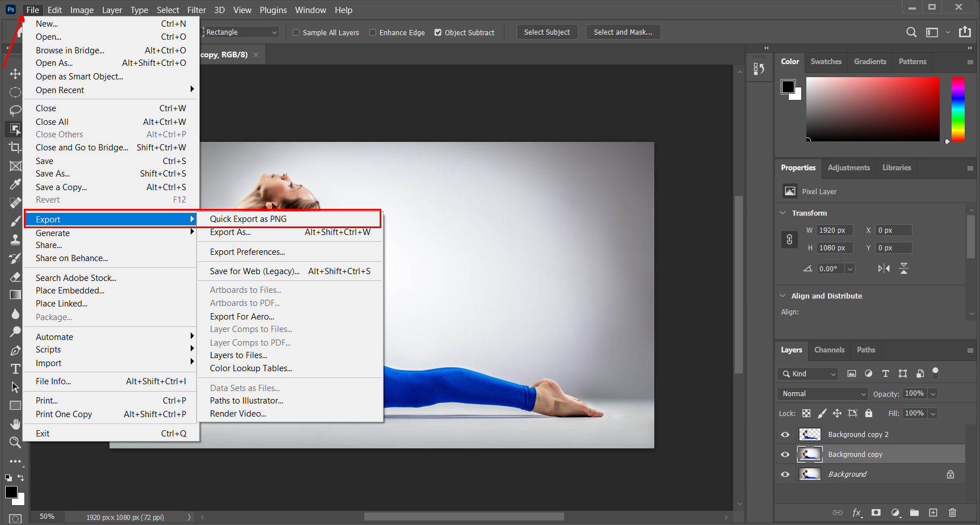Select the Crop tool
Viewport: 980px width, 525px height.
pos(15,147)
